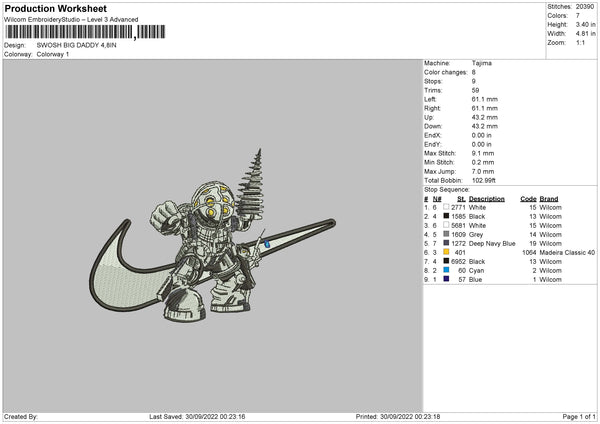Click the Trims value 59
The image size is (600, 424).
tap(475, 90)
